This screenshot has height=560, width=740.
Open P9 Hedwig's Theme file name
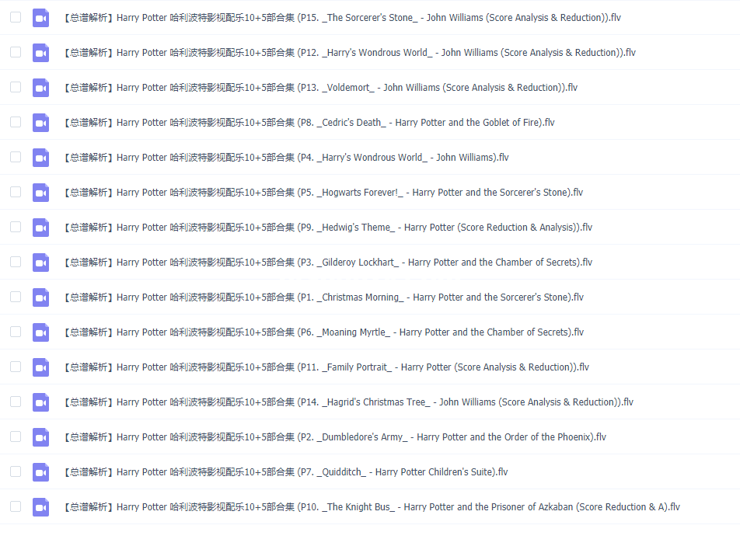pyautogui.click(x=327, y=228)
